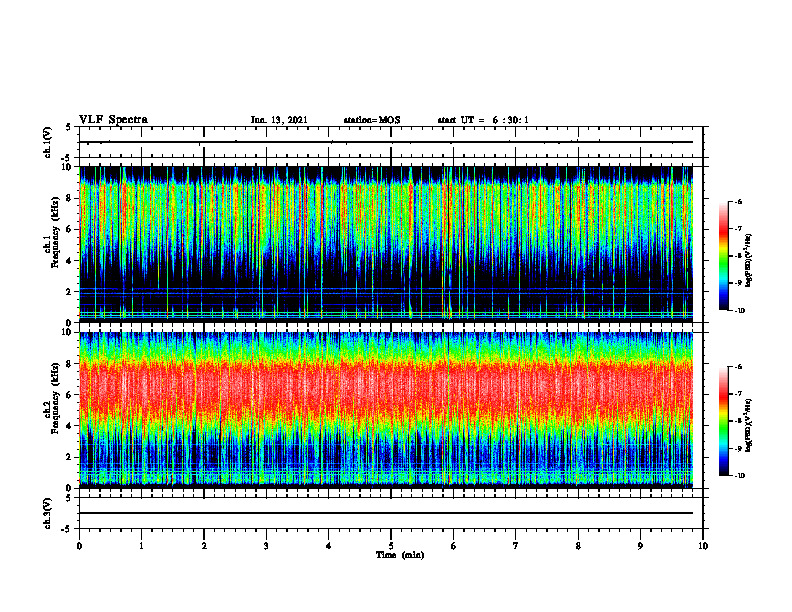Click the ch.2 colorbar beside lower spectrogram
The width and height of the screenshot is (792, 612).
pos(723,421)
